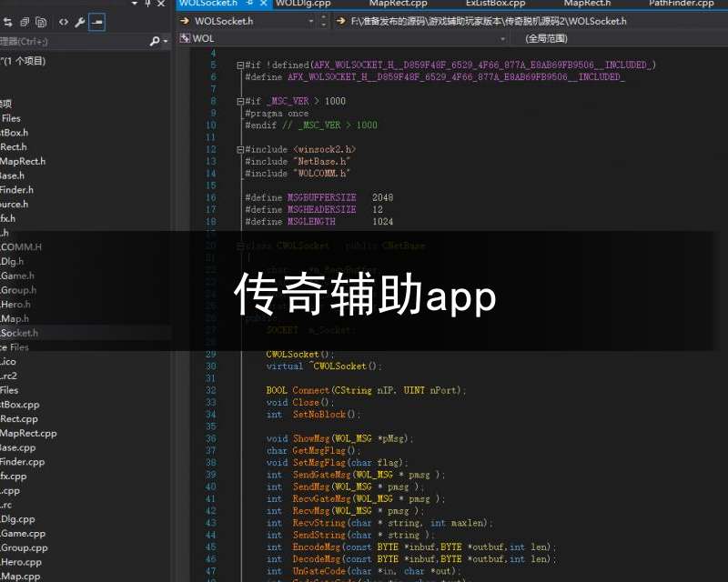Screen dimensions: 728x582
Task: Open the ExListBox.cpp editor tab
Action: coord(495,4)
